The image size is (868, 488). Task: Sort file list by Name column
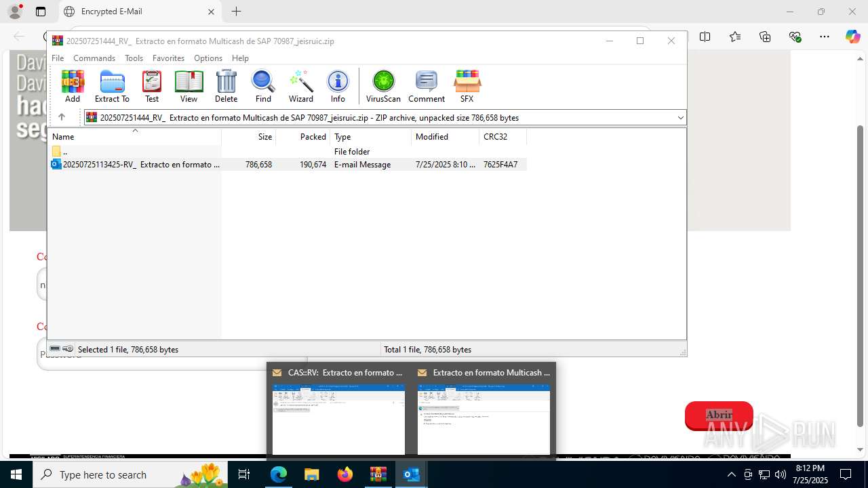(x=134, y=136)
